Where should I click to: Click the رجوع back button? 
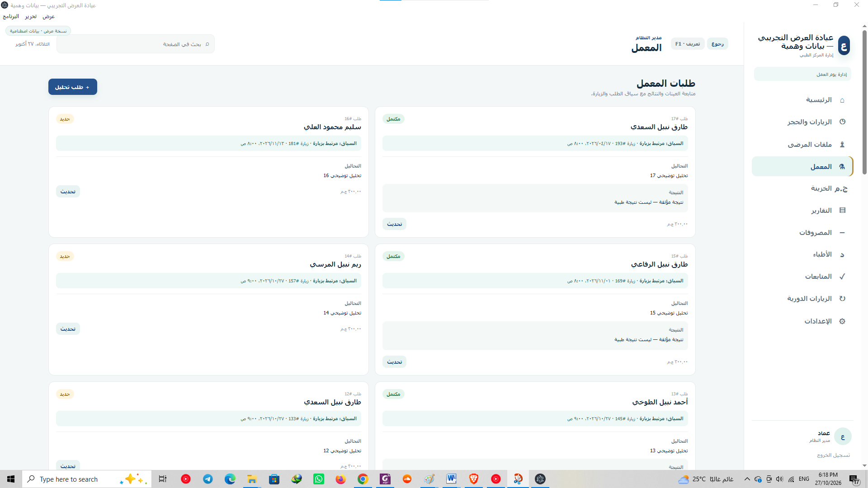(717, 44)
